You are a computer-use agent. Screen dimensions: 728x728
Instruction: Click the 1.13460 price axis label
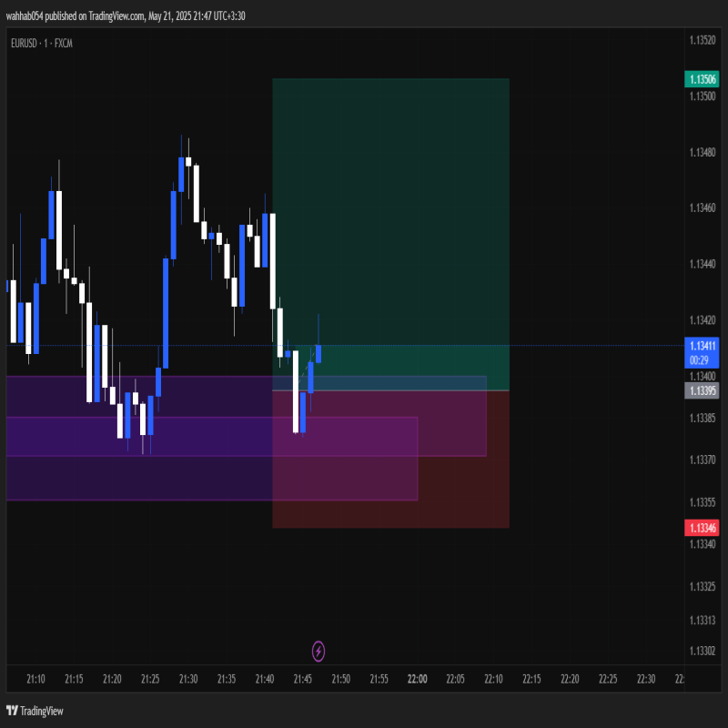(x=703, y=207)
